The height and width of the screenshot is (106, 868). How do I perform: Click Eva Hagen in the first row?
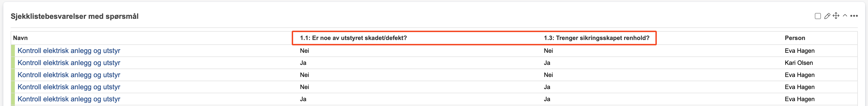coord(799,51)
